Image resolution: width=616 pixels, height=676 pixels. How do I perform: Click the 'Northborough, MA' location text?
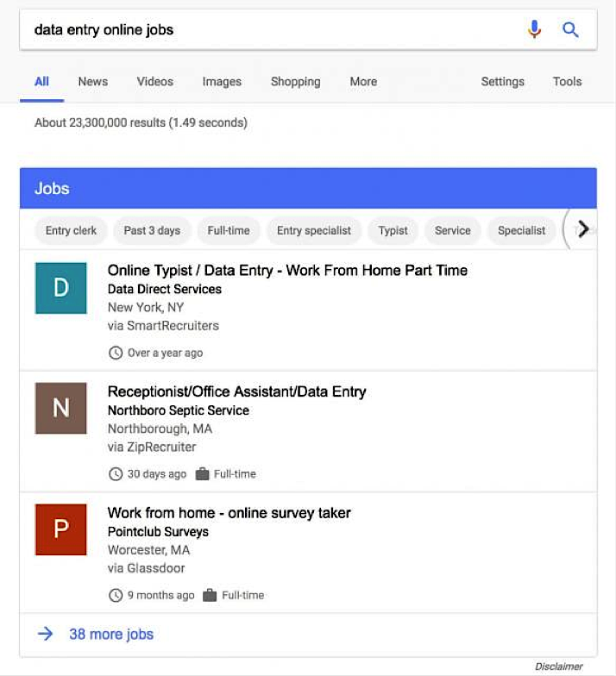(x=160, y=429)
